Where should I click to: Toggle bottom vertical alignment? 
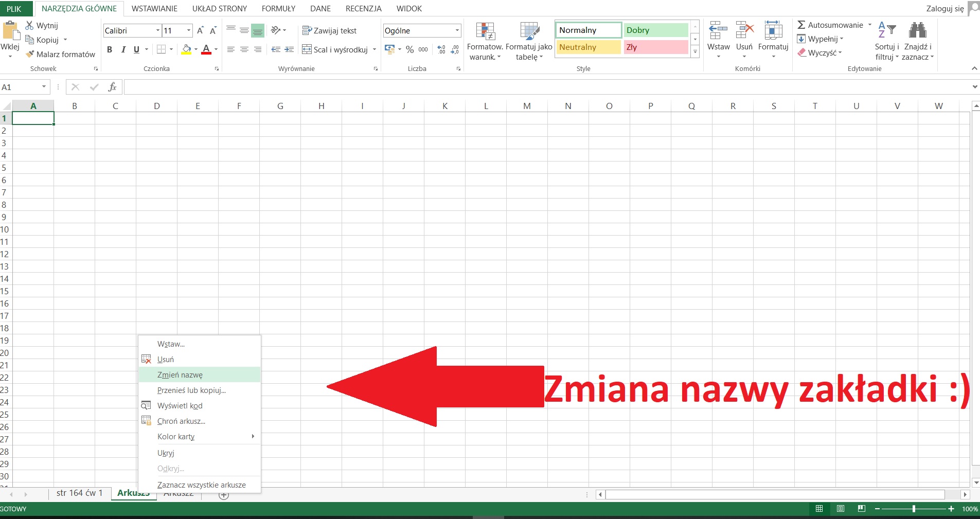(x=258, y=31)
